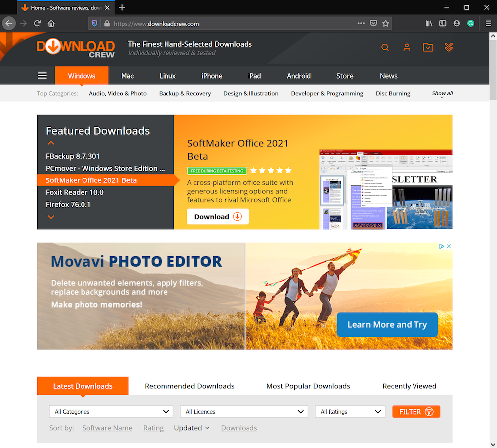Screen dimensions: 497x448
Task: Open page actions three-dot menu
Action: click(x=361, y=23)
